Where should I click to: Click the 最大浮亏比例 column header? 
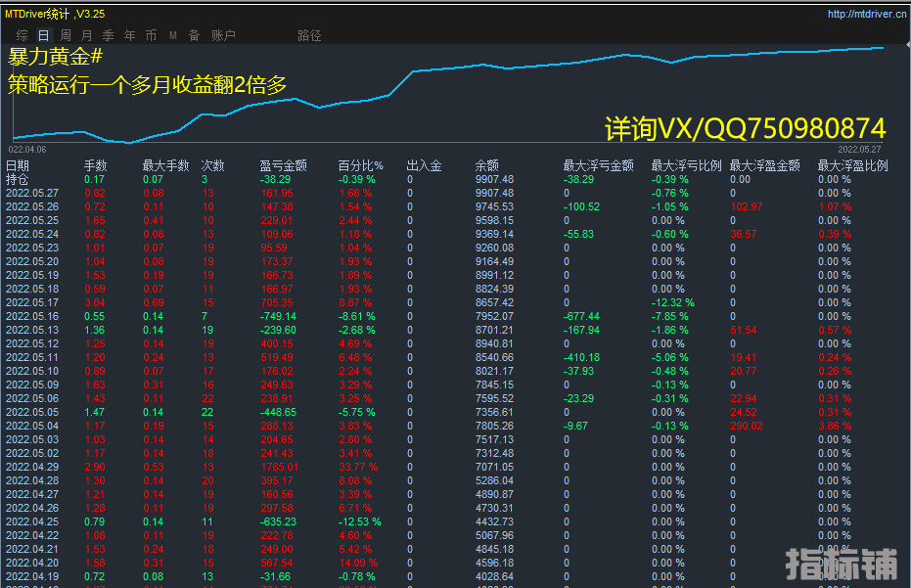686,165
